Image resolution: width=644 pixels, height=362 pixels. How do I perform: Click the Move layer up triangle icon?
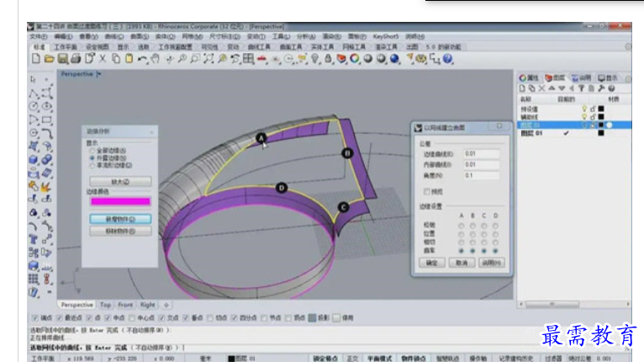[x=552, y=88]
